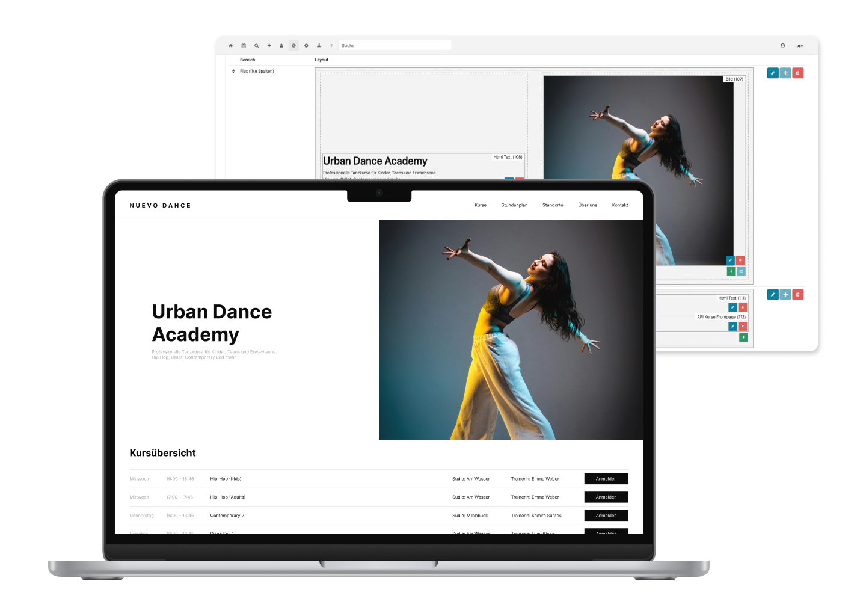Click the "Hip-Hop (Kids)" course name
This screenshot has height=616, width=866.
226,479
